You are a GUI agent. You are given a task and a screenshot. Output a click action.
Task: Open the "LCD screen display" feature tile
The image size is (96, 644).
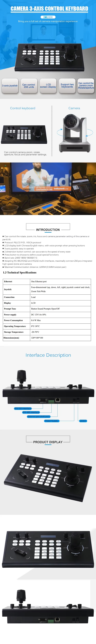(x=48, y=86)
